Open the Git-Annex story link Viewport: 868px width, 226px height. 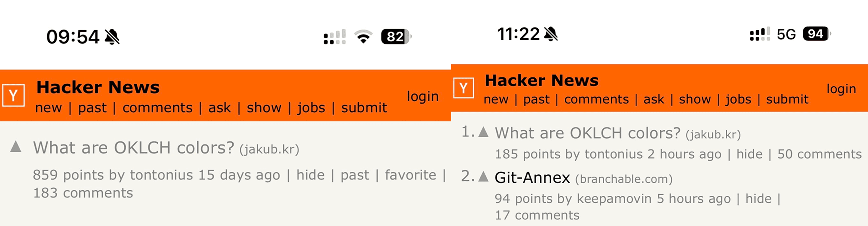[x=532, y=178]
